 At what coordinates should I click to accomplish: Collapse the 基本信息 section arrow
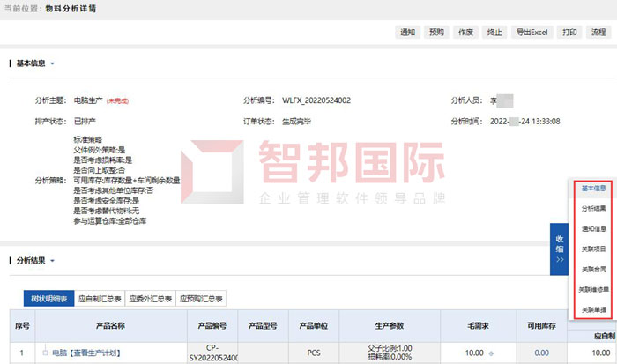(52, 63)
